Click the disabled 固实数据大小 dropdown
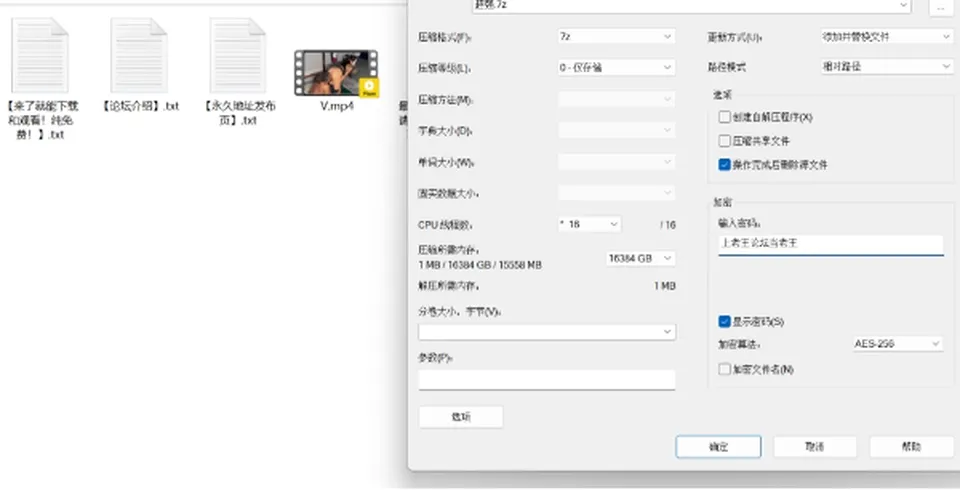 pos(616,193)
